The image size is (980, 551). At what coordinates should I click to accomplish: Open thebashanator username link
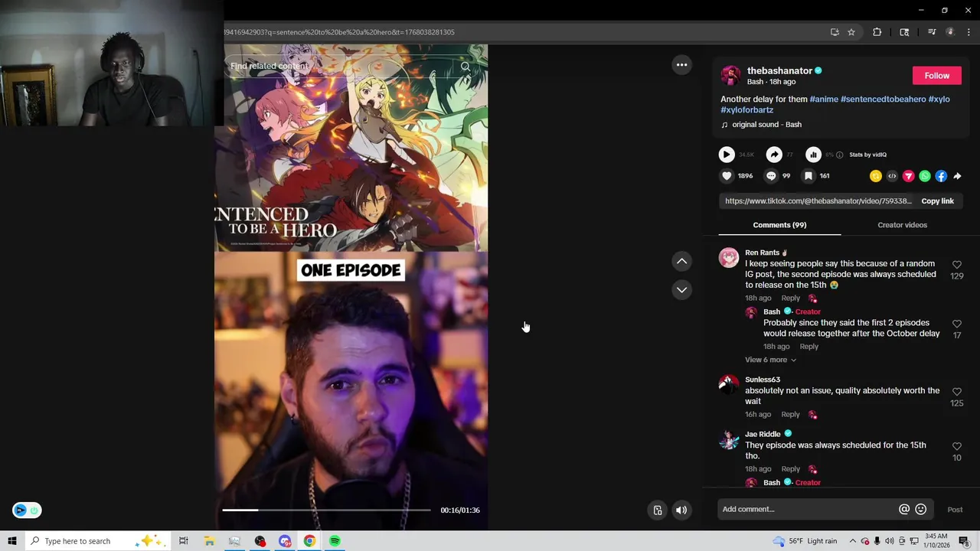(x=779, y=71)
